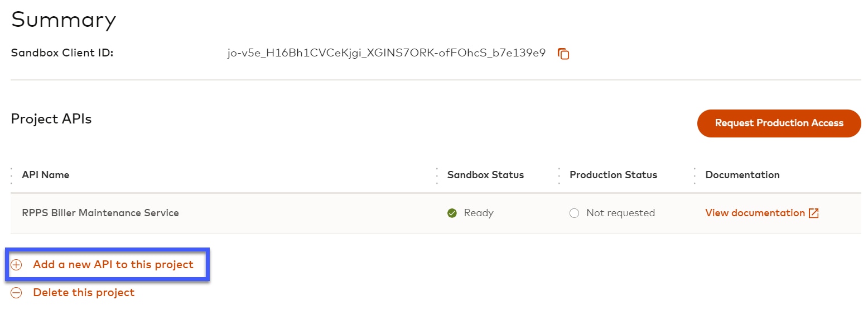The width and height of the screenshot is (868, 314).
Task: Click the empty circle beside Not requested
Action: [574, 213]
